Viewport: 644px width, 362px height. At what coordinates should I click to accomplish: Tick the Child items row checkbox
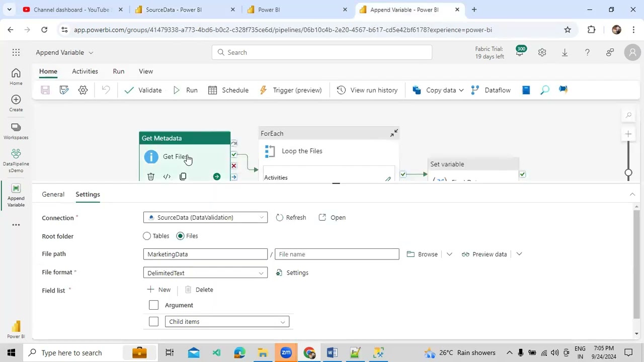153,322
